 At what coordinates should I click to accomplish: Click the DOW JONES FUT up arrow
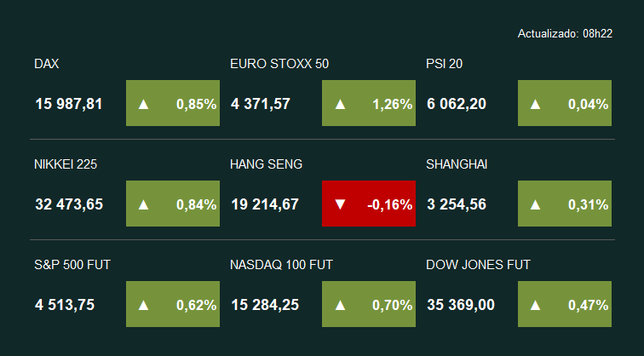click(x=536, y=305)
